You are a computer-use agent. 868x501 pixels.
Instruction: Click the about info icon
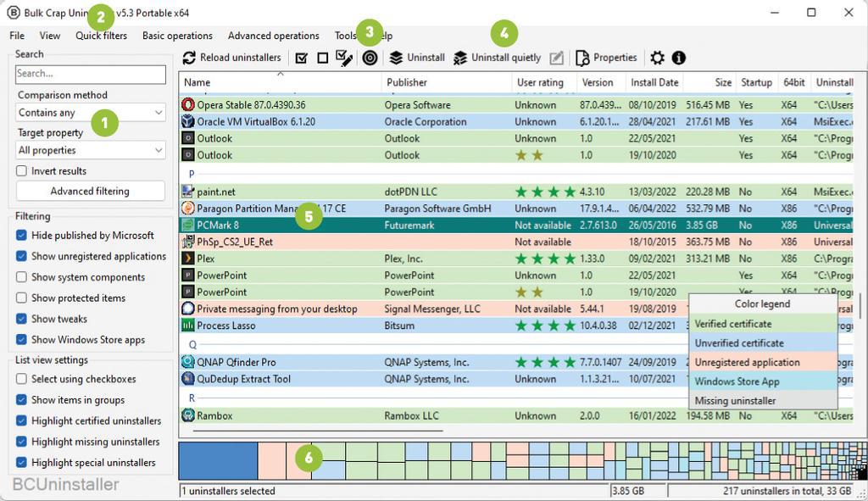coord(679,58)
